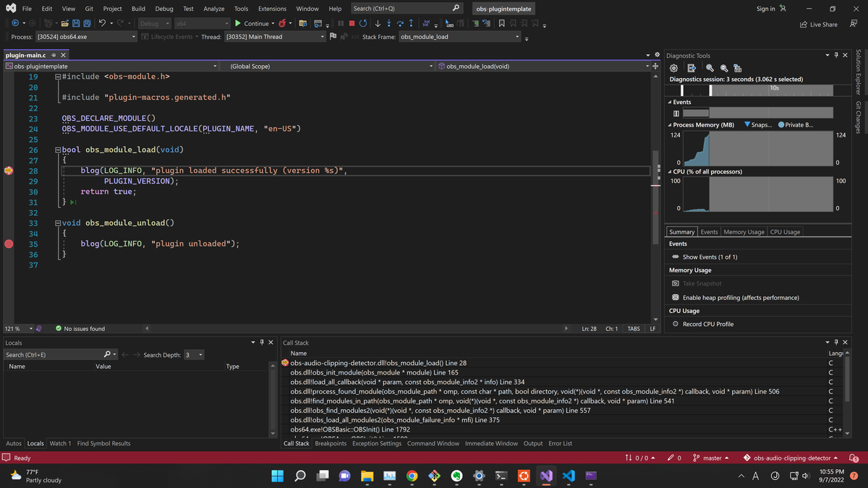Open the Stack Frame dropdown
868x488 pixels.
click(x=517, y=37)
